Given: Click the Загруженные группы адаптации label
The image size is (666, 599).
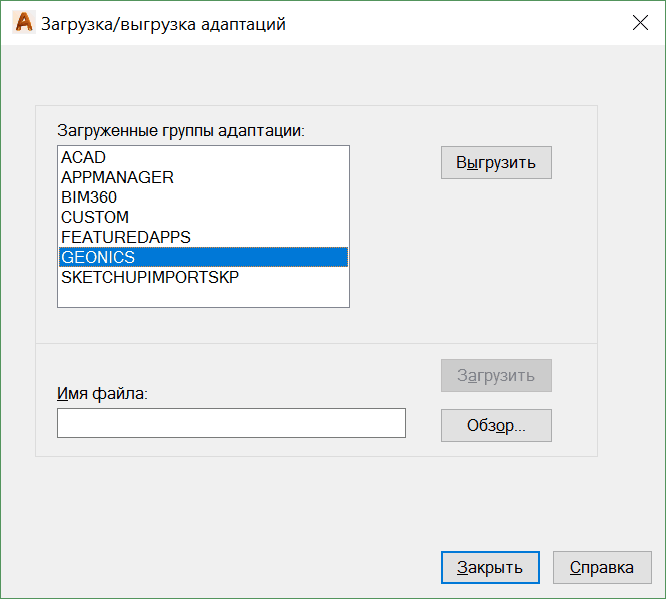Looking at the screenshot, I should pyautogui.click(x=180, y=131).
